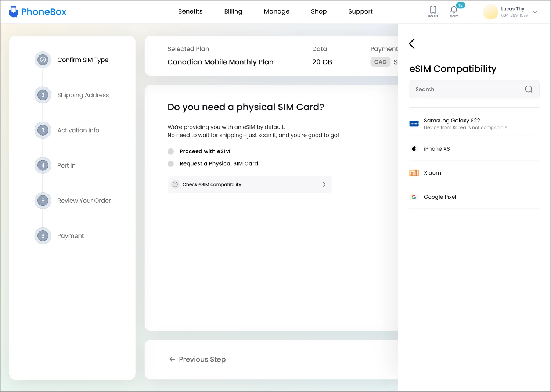The height and width of the screenshot is (392, 551).
Task: Click the CAD currency badge
Action: [x=380, y=62]
